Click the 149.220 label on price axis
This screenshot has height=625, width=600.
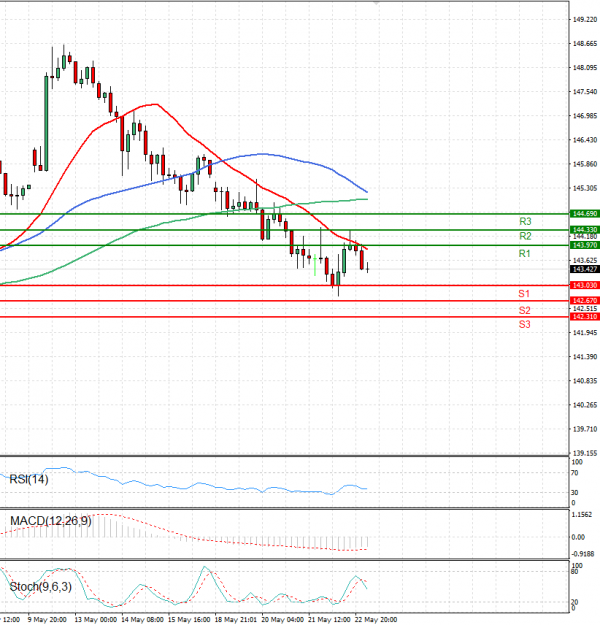pos(585,19)
